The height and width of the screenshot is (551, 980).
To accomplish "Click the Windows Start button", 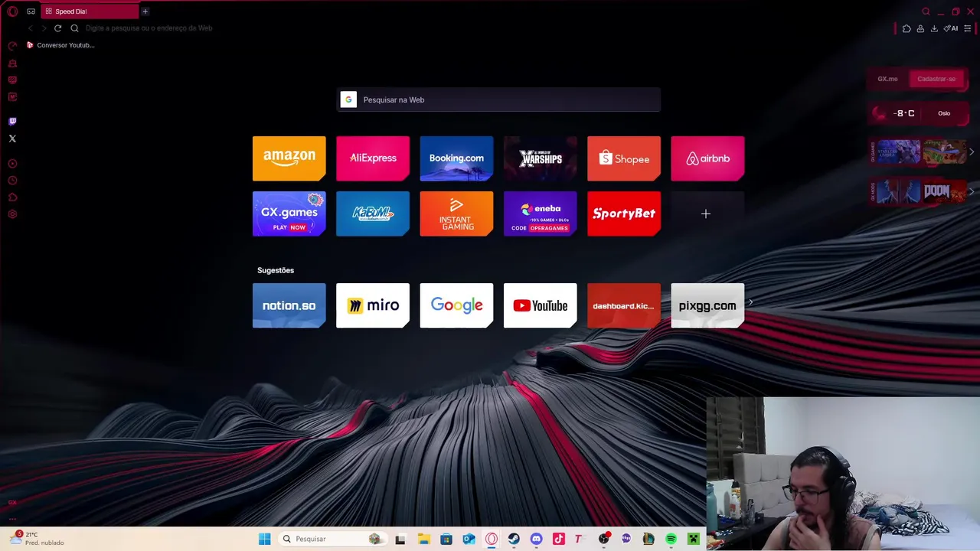I will pyautogui.click(x=264, y=539).
